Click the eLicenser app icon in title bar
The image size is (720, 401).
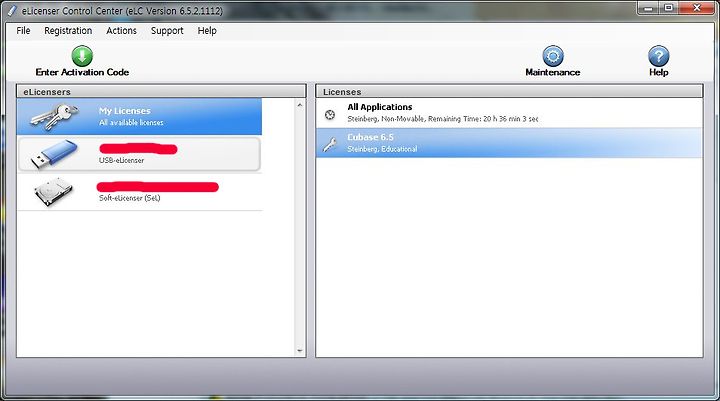(x=11, y=10)
